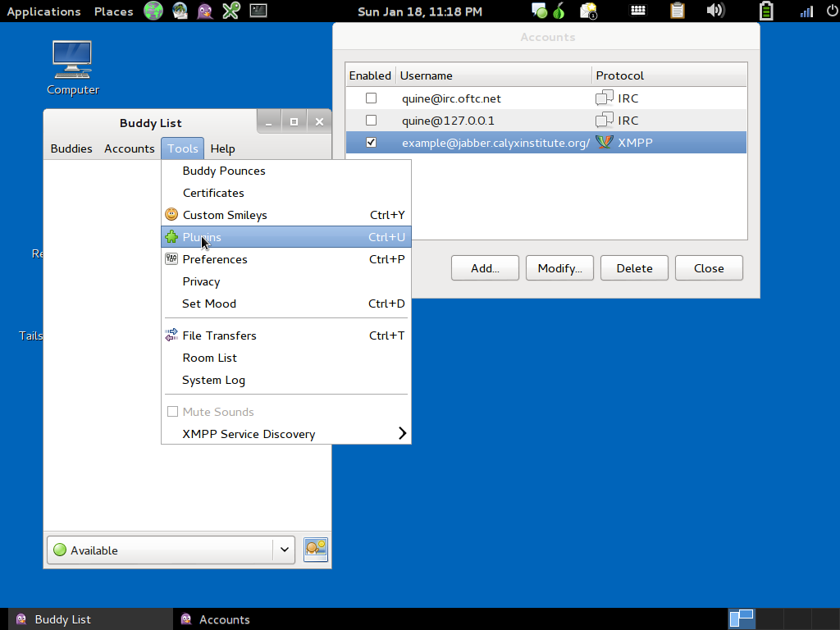Click the File Transfers arrows icon
840x630 pixels.
coord(171,335)
